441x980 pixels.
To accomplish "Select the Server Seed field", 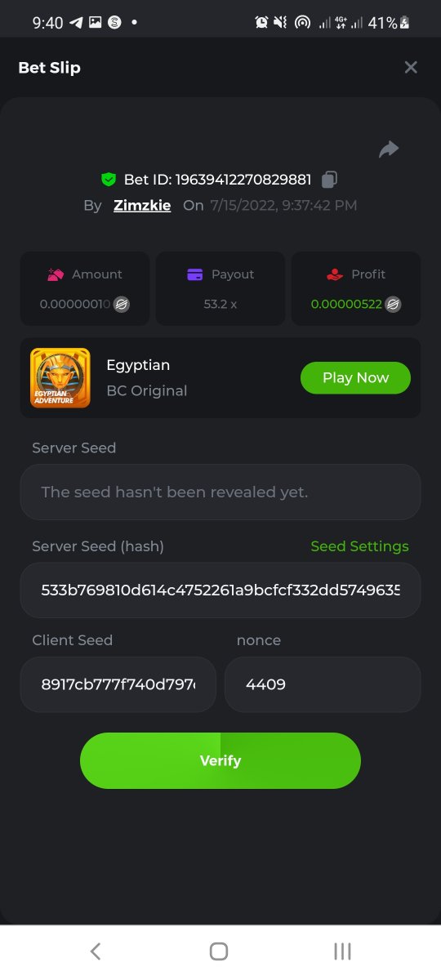I will (220, 492).
